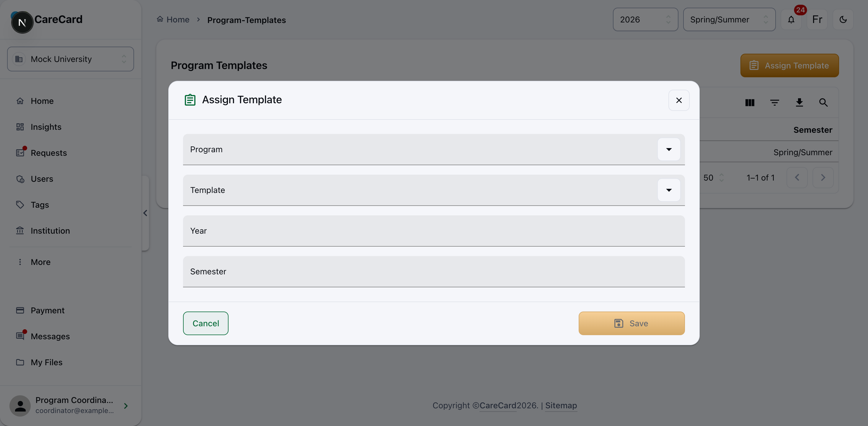
Task: Go to next table page
Action: (x=823, y=178)
